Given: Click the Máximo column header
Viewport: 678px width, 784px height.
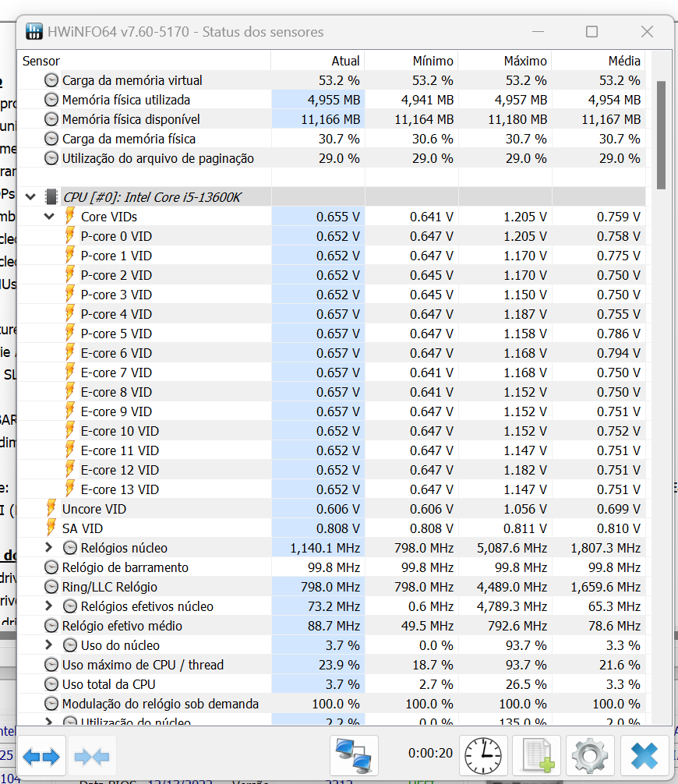Looking at the screenshot, I should [x=505, y=61].
